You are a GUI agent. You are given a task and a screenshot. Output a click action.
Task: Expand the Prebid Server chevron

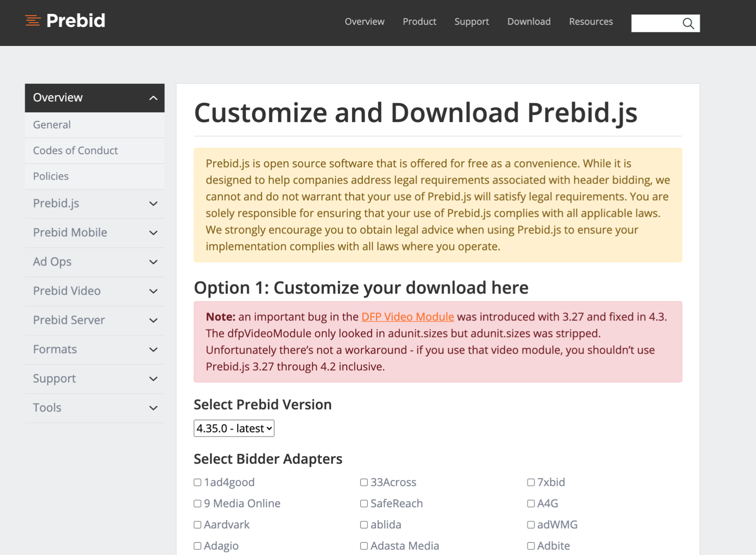[153, 320]
